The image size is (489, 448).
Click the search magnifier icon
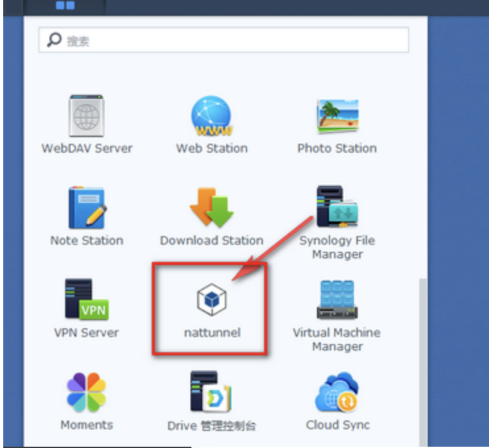tap(54, 40)
